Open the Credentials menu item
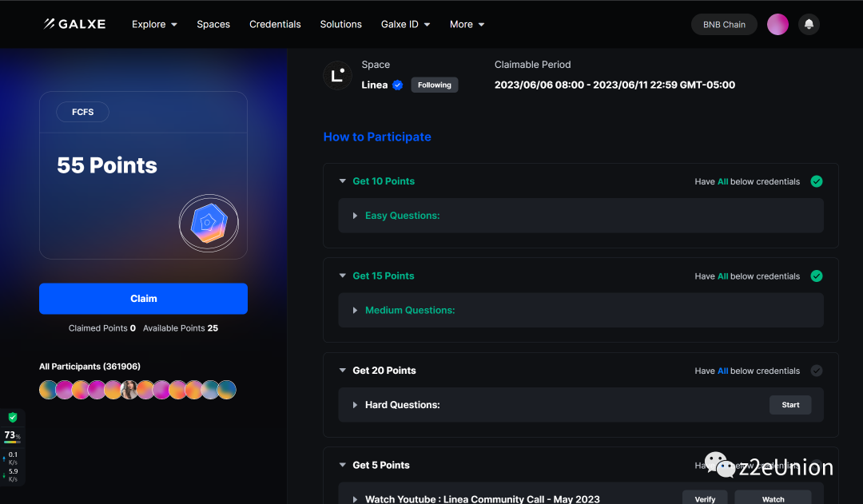The width and height of the screenshot is (863, 504). [x=275, y=25]
